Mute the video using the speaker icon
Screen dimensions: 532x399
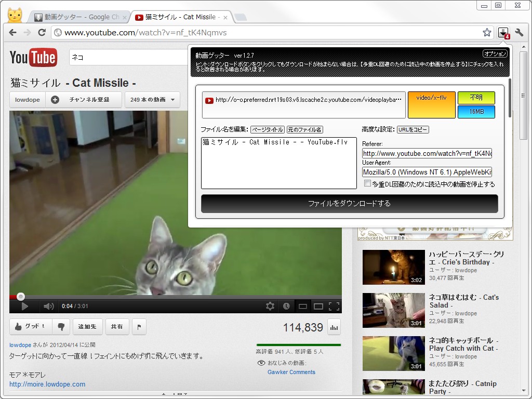48,307
